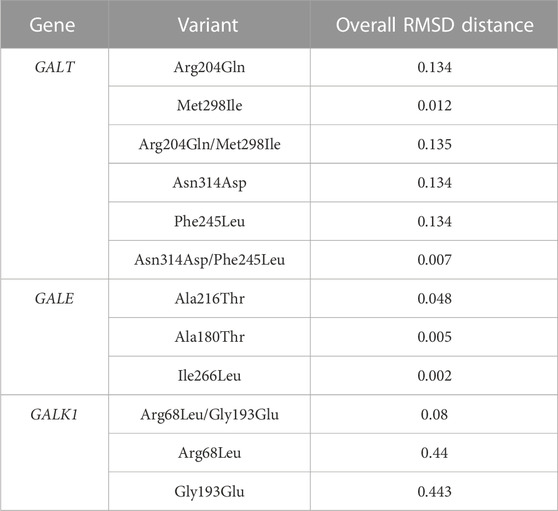Click the Ala180Thr variant cell

click(x=209, y=337)
